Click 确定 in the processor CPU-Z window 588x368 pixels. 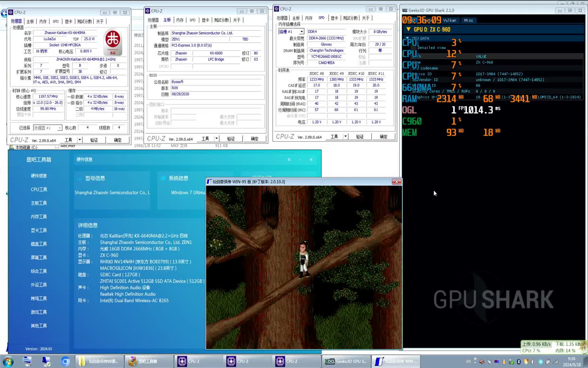pyautogui.click(x=118, y=140)
